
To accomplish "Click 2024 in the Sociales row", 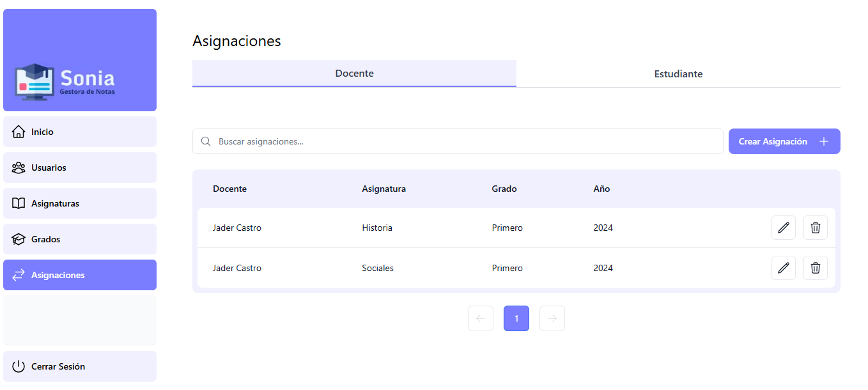I will [x=603, y=268].
